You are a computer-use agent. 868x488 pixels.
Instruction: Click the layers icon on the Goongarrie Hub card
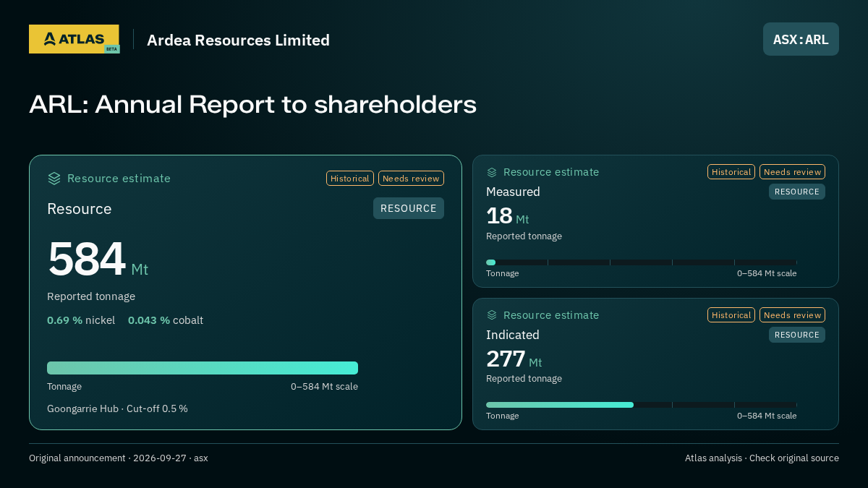[x=54, y=178]
